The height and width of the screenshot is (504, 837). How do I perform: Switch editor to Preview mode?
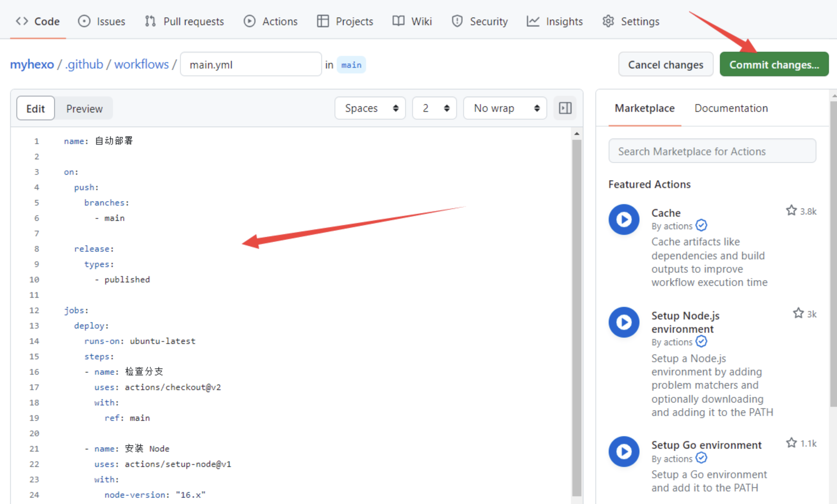point(84,108)
